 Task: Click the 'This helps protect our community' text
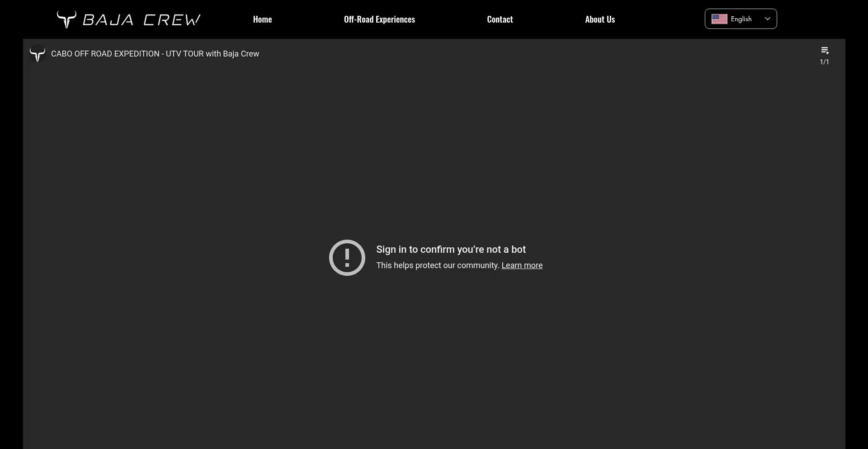pos(438,265)
